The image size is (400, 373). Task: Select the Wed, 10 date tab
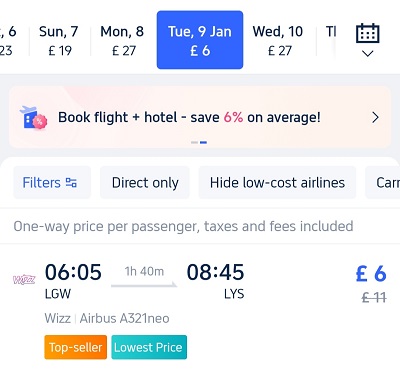pos(279,41)
